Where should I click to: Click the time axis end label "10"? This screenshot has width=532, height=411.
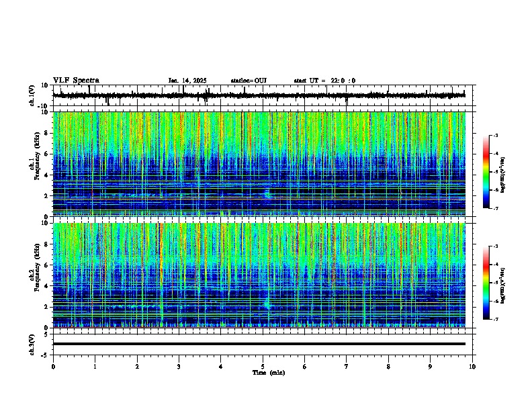tap(472, 367)
